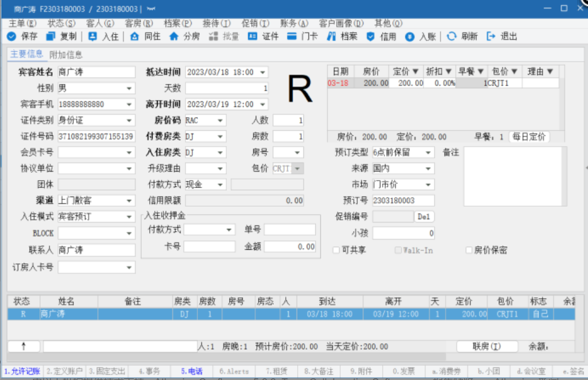Select the 主要信息 tab
Screen dimensions: 588x380
[27, 54]
